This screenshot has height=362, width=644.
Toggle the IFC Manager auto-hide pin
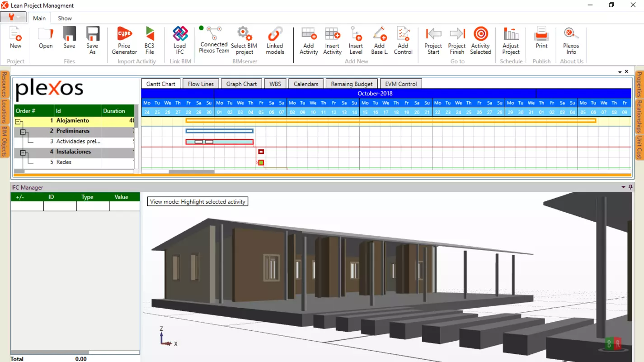click(630, 187)
